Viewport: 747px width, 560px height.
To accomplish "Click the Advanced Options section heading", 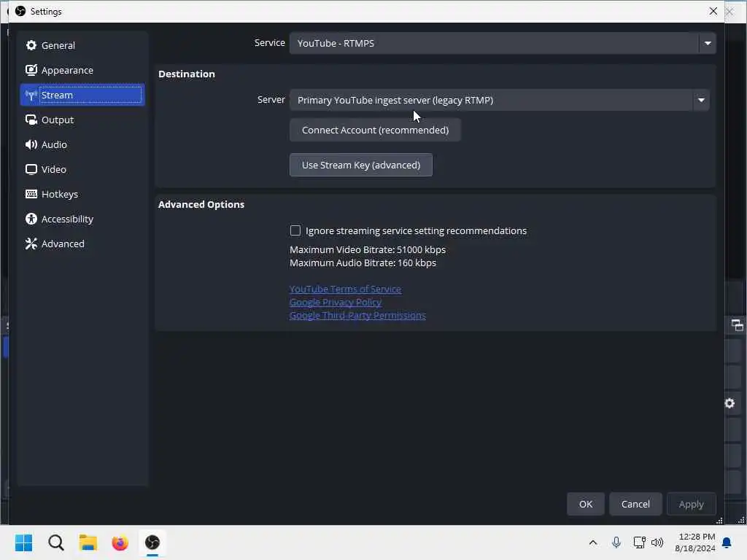I will [201, 204].
